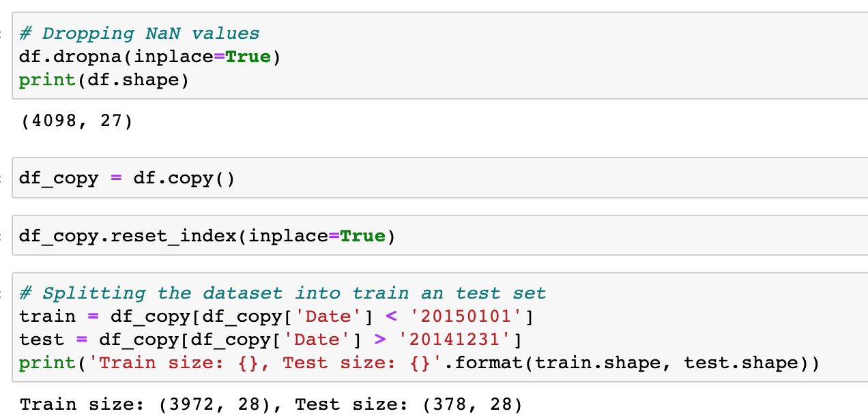Click the print keyword in the last cell
Viewport: 868px width, 420px height.
click(47, 363)
